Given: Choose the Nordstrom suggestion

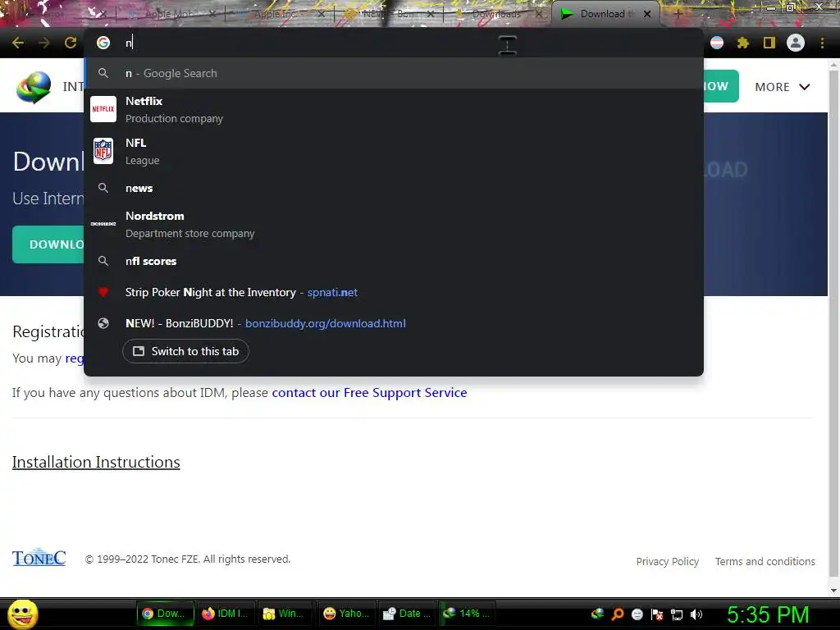Looking at the screenshot, I should point(394,225).
